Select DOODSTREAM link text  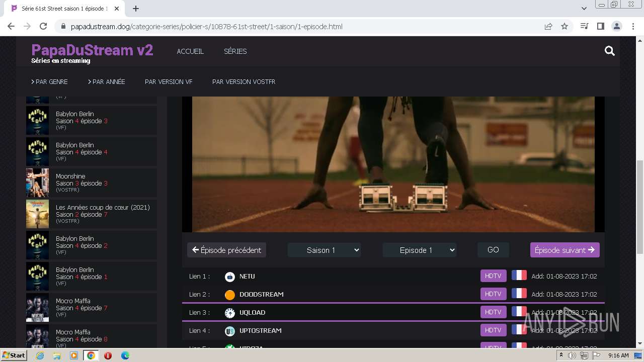(262, 295)
